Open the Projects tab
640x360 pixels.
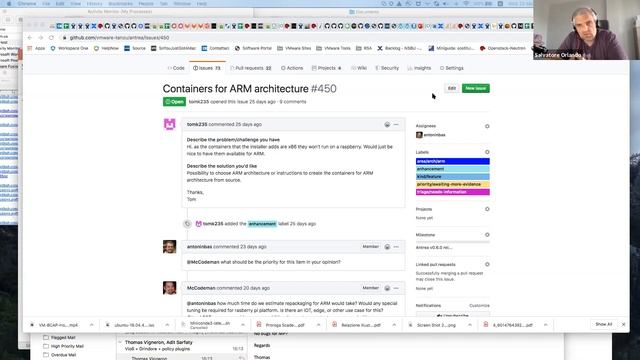[x=326, y=68]
